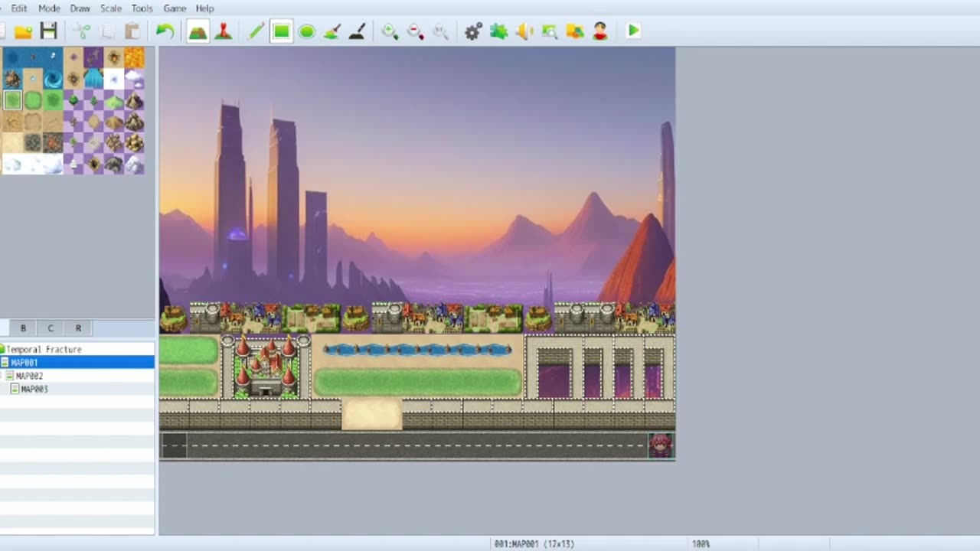Viewport: 980px width, 551px height.
Task: Click the Paste clipboard icon
Action: 132,31
